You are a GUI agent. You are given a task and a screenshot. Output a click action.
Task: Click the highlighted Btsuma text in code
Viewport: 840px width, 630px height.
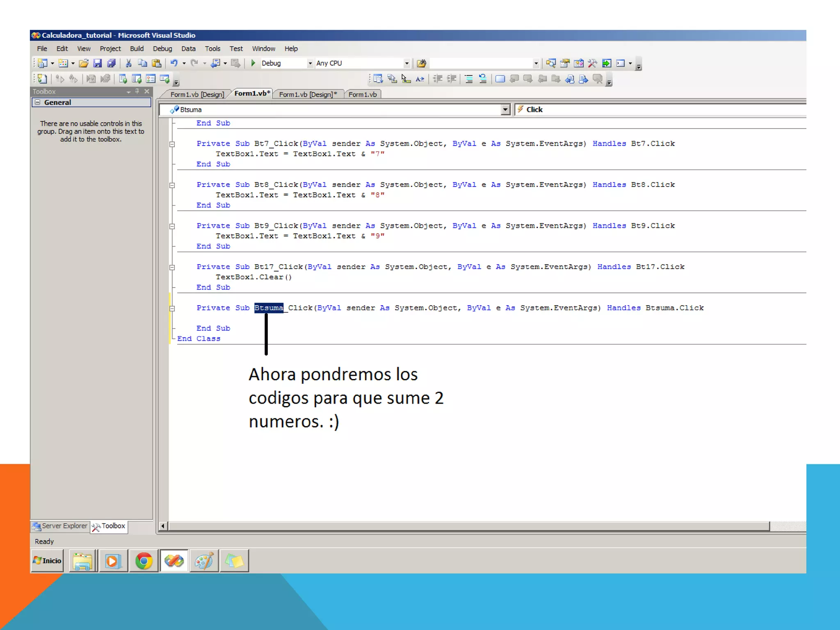pos(269,308)
